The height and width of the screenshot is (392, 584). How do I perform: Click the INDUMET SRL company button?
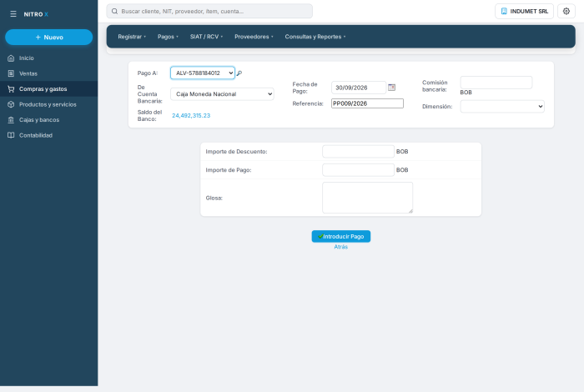[524, 11]
